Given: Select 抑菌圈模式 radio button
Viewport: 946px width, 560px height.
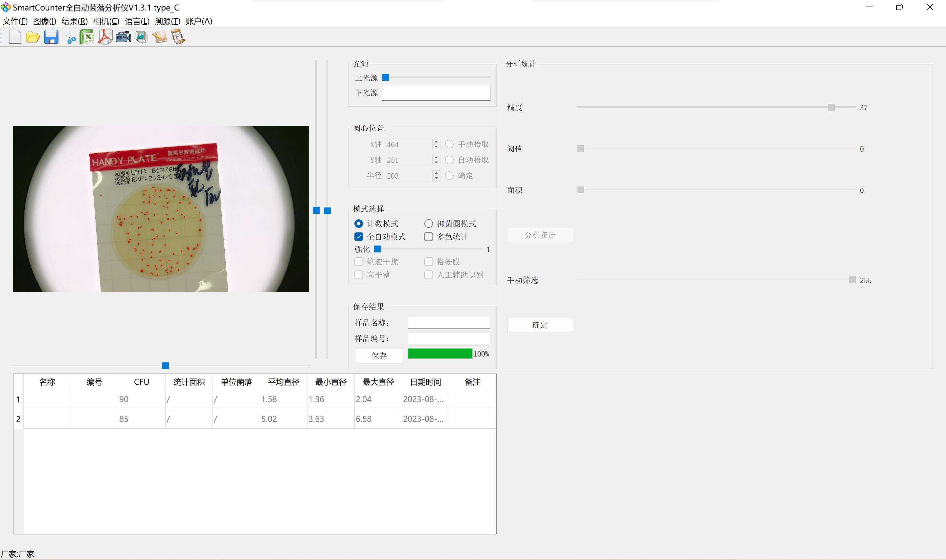Looking at the screenshot, I should (428, 224).
